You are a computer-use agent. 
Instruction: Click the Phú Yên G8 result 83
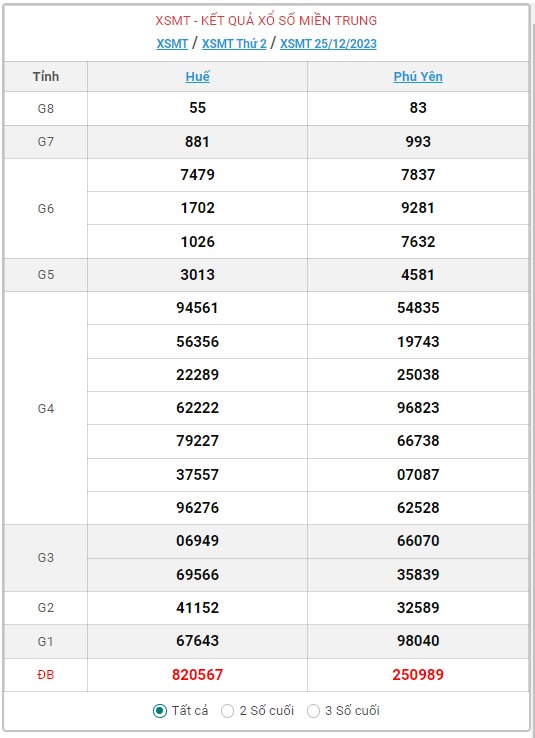(x=418, y=108)
